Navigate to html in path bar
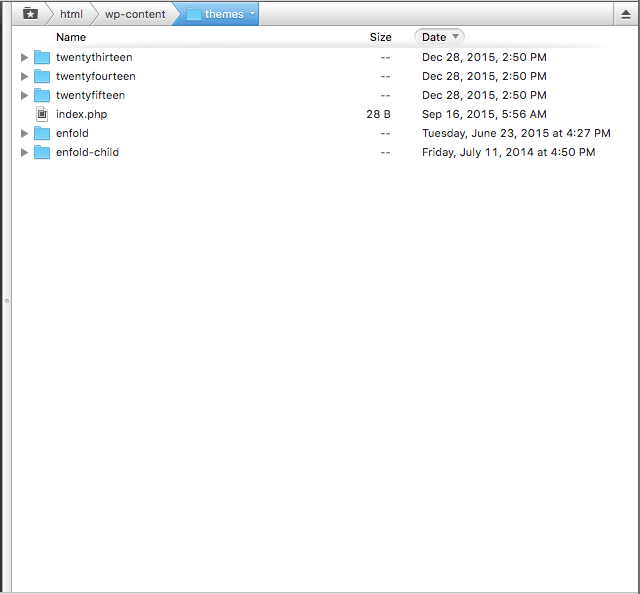This screenshot has width=640, height=594. [x=71, y=14]
